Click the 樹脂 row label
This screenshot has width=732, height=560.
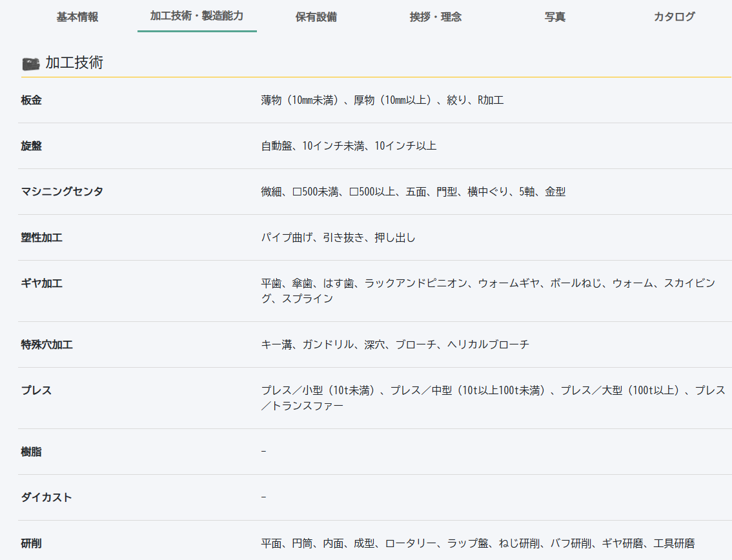tap(32, 452)
